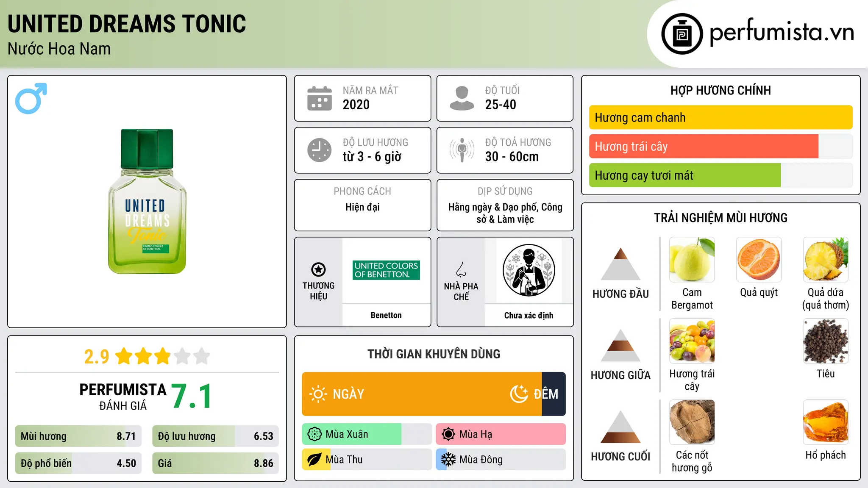The height and width of the screenshot is (488, 868).
Task: Open the Tiêu pepper note image
Action: click(826, 341)
